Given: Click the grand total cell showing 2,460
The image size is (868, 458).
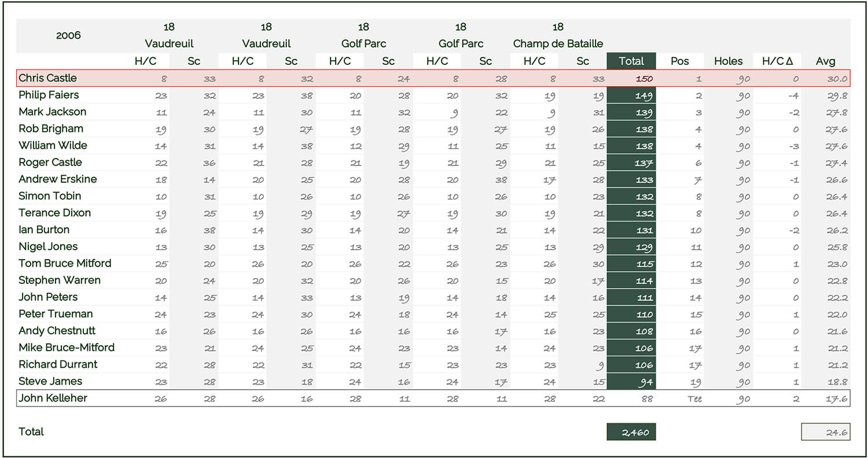Looking at the screenshot, I should (631, 432).
